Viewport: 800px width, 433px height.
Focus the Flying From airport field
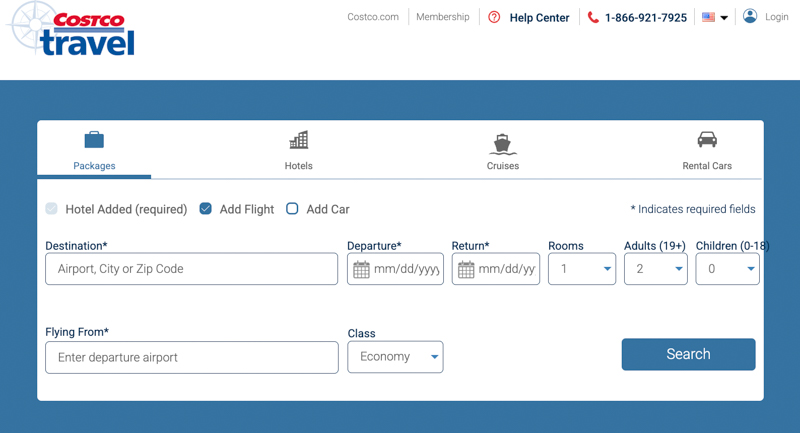192,358
